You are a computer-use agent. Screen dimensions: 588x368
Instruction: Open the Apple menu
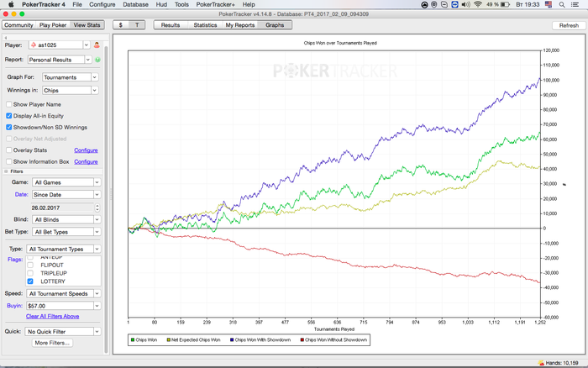coord(11,4)
